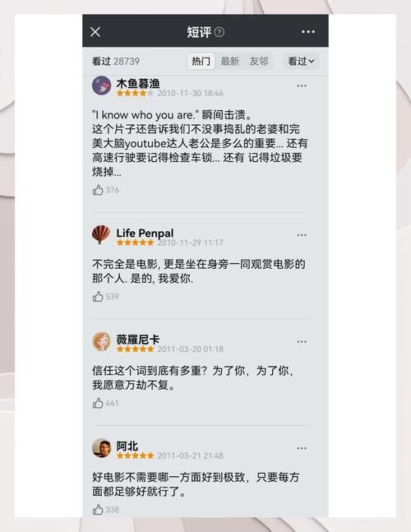Image resolution: width=411 pixels, height=532 pixels.
Task: Like Life Penpal's review with thumbs-up
Action: click(98, 297)
